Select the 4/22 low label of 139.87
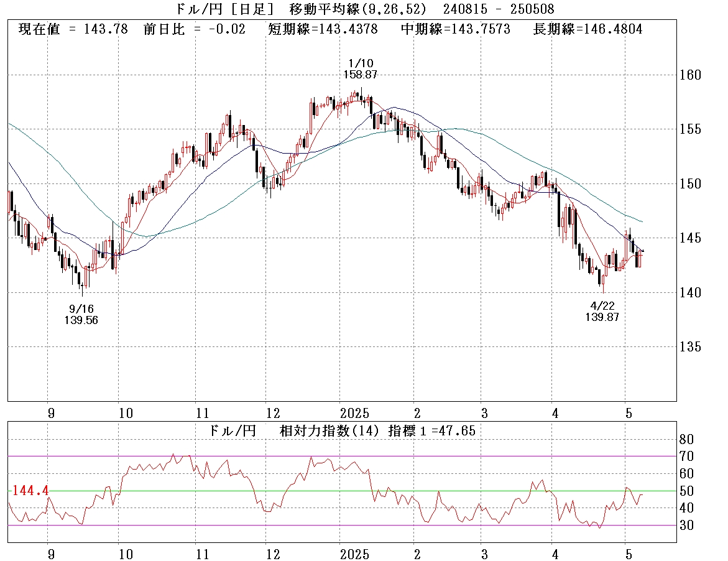728x561 pixels. [x=602, y=312]
